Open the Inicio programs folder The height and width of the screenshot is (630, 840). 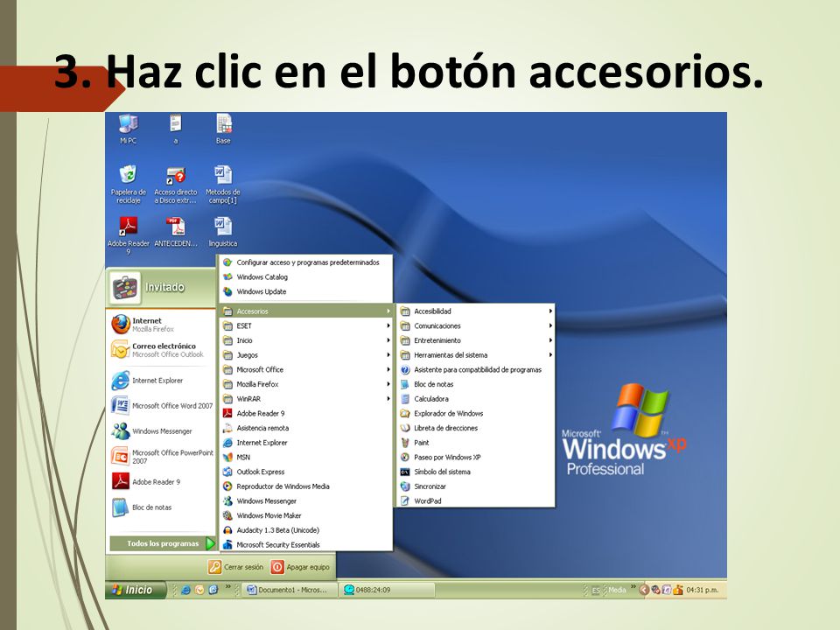(x=306, y=340)
